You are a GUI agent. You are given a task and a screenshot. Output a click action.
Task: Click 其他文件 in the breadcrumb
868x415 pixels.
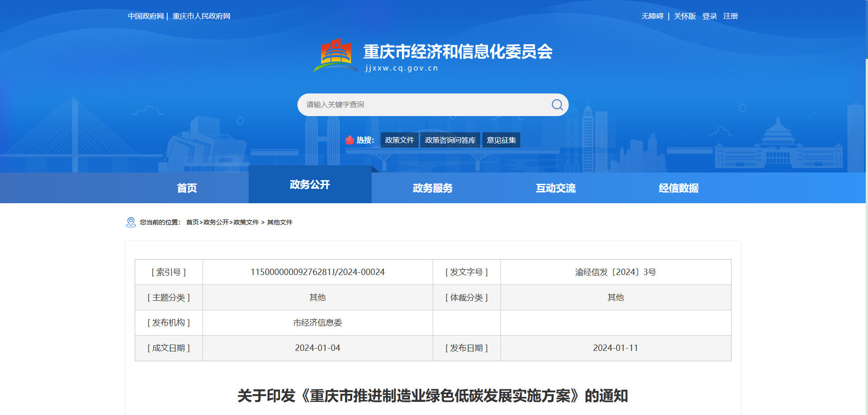279,222
